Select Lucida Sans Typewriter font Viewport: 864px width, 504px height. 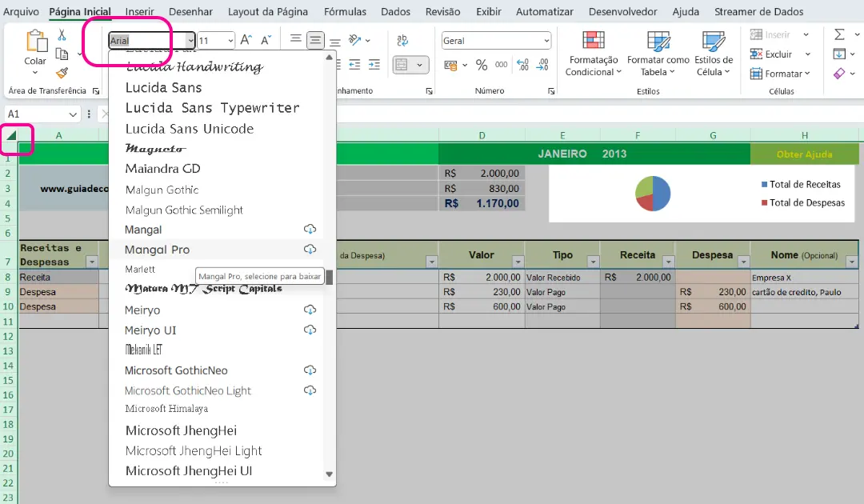click(x=212, y=108)
